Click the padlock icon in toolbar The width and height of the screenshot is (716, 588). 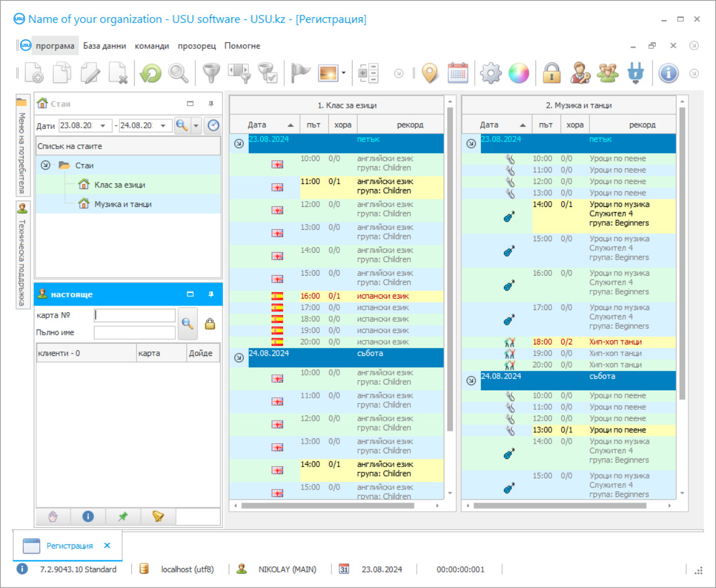pyautogui.click(x=551, y=73)
